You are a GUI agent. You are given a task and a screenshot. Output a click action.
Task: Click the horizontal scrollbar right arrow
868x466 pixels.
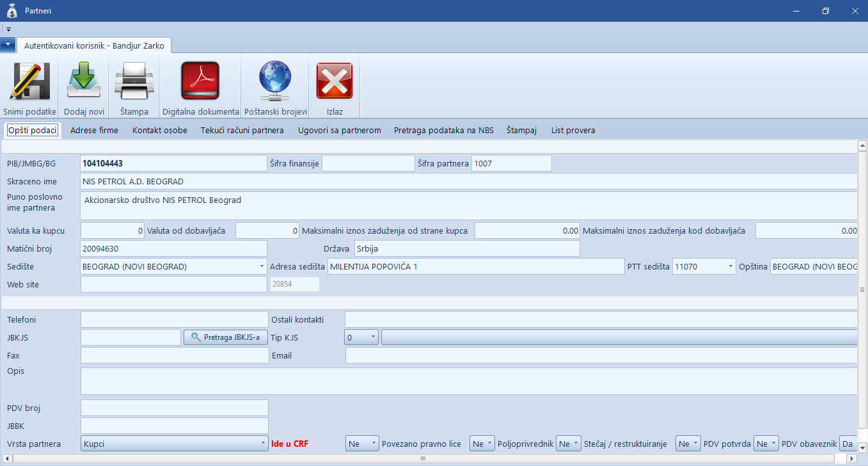(851, 458)
